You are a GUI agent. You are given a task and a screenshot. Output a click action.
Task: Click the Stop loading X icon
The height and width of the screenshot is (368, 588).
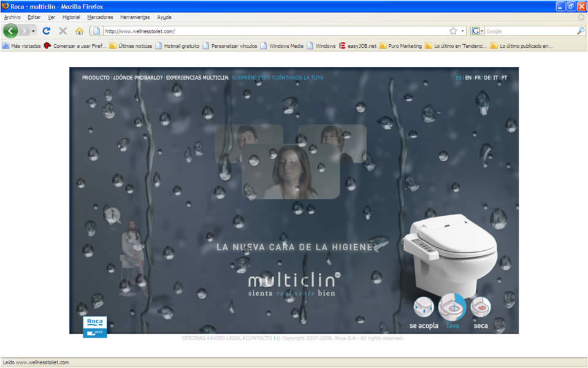[63, 31]
